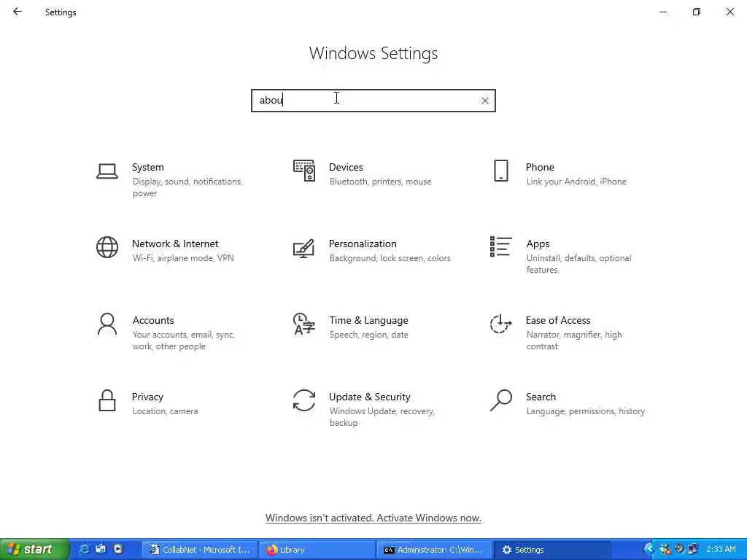The width and height of the screenshot is (747, 560).
Task: Click the network computers tray icon
Action: 693,550
